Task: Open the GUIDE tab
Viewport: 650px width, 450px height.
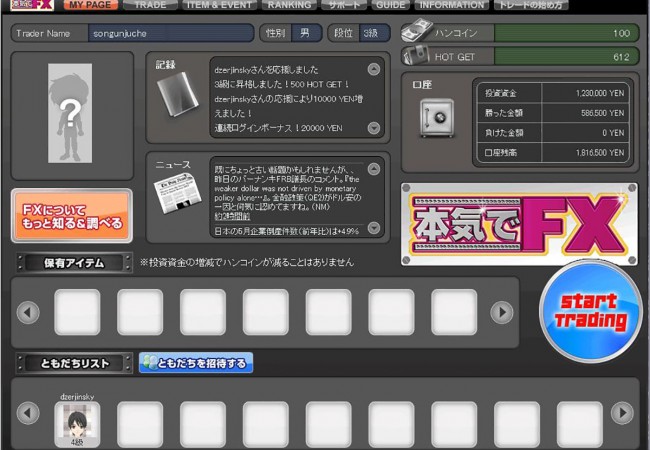Action: click(x=390, y=5)
